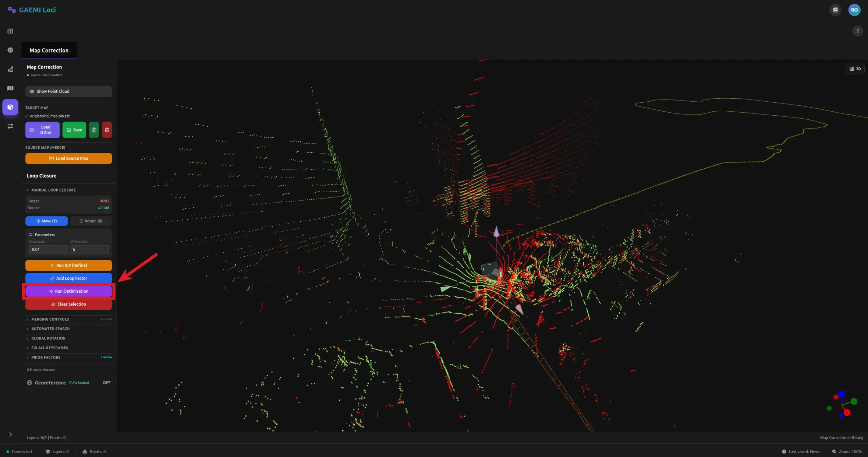868x457 pixels.
Task: Open the dashboard grid view from sidebar
Action: [10, 31]
